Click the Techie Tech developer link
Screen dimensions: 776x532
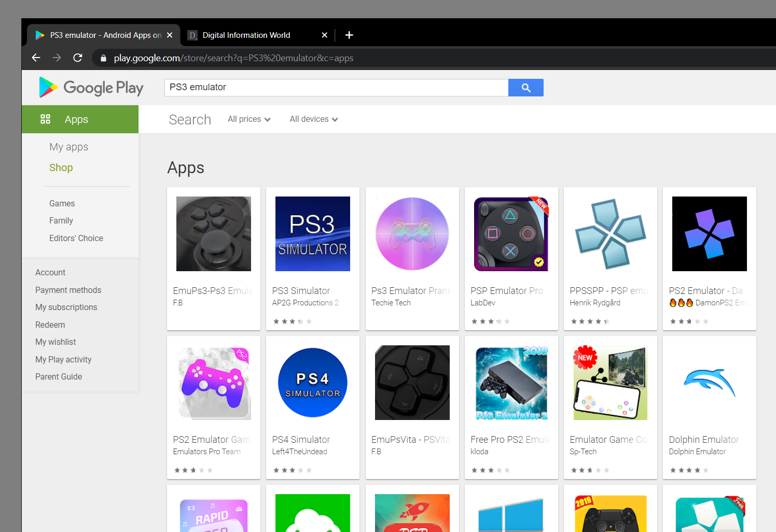[391, 303]
